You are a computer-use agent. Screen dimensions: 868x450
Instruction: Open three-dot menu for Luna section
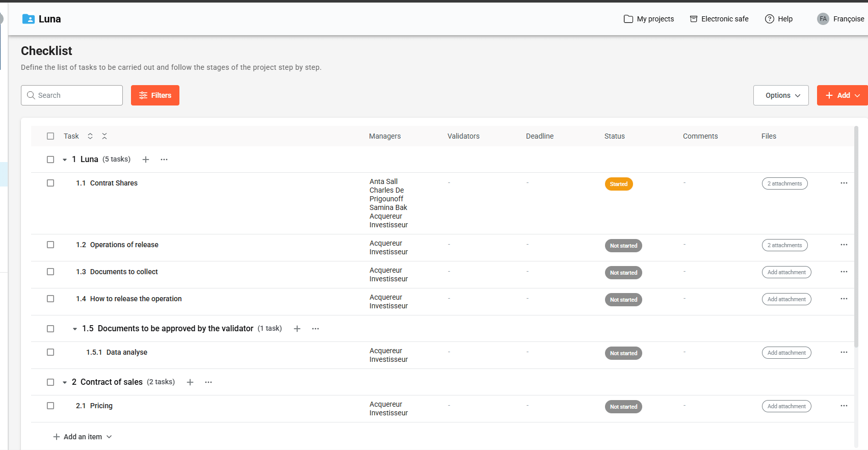coord(164,160)
